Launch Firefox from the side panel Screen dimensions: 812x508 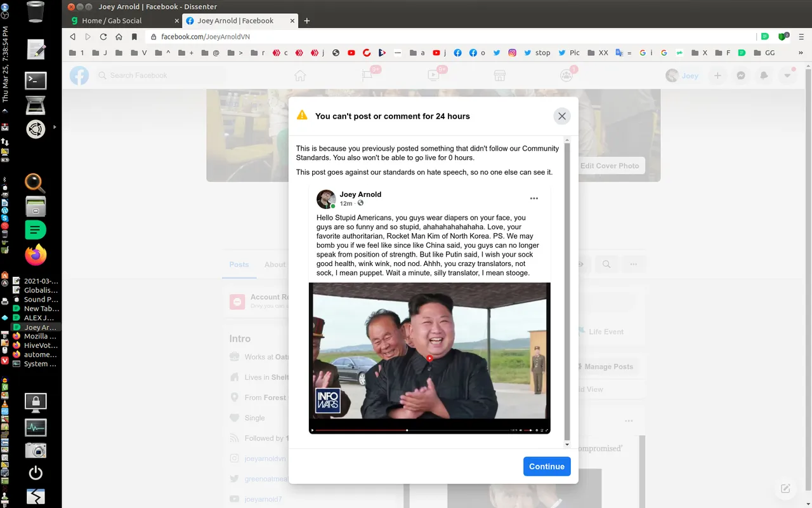pyautogui.click(x=36, y=255)
